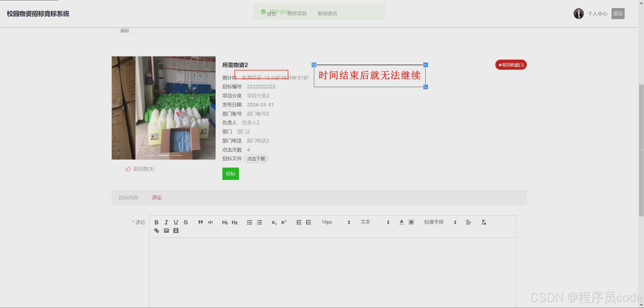Apply italic formatting in editor toolbar
The image size is (644, 308).
[x=166, y=222]
